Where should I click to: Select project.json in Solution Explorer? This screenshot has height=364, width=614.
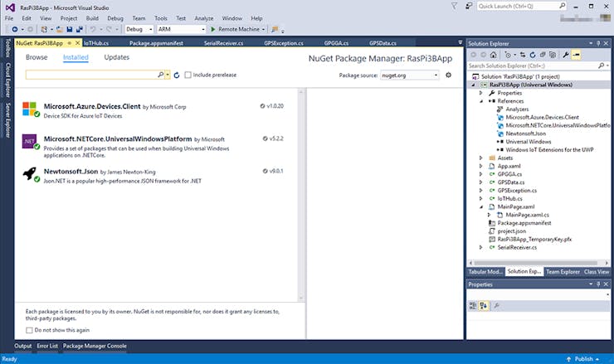(511, 231)
